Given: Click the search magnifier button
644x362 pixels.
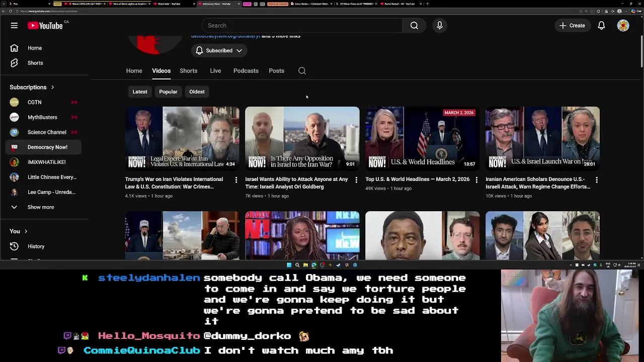Looking at the screenshot, I should click(414, 26).
